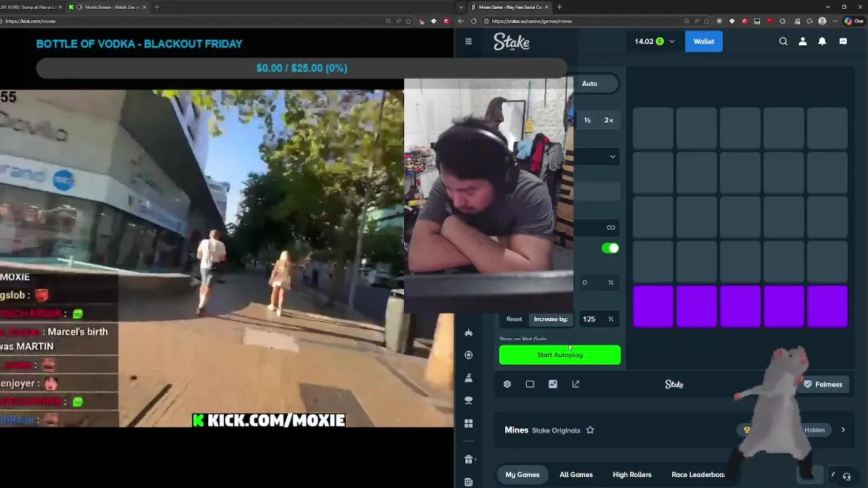Double the bet with 2× button
The image size is (868, 488).
pyautogui.click(x=609, y=120)
